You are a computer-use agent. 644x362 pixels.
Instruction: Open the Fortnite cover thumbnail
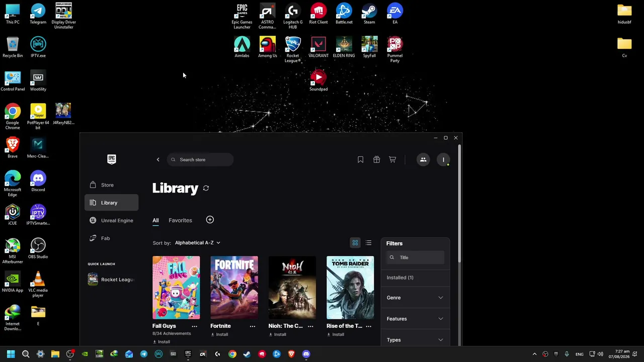(234, 288)
